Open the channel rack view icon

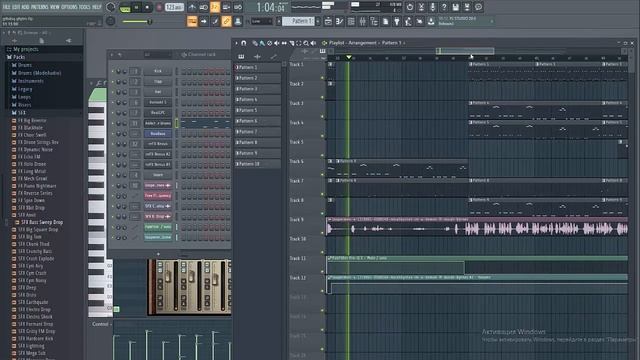click(x=351, y=21)
